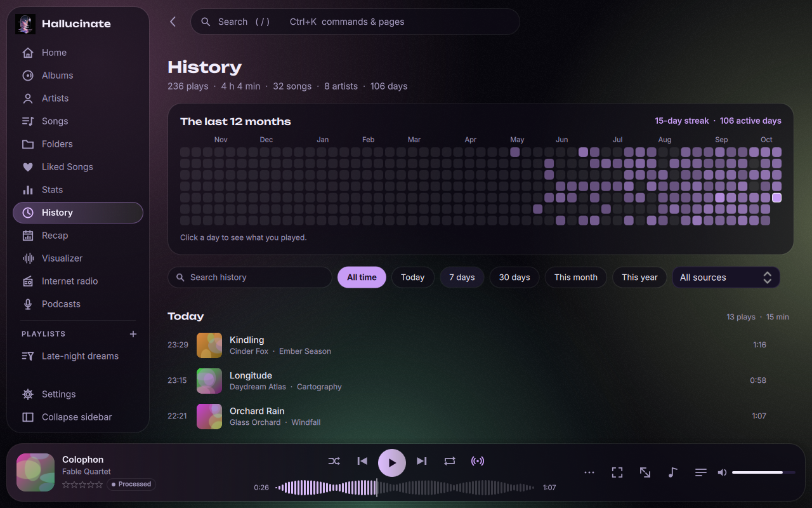The width and height of the screenshot is (812, 508).
Task: Click the Search history input
Action: coord(250,277)
